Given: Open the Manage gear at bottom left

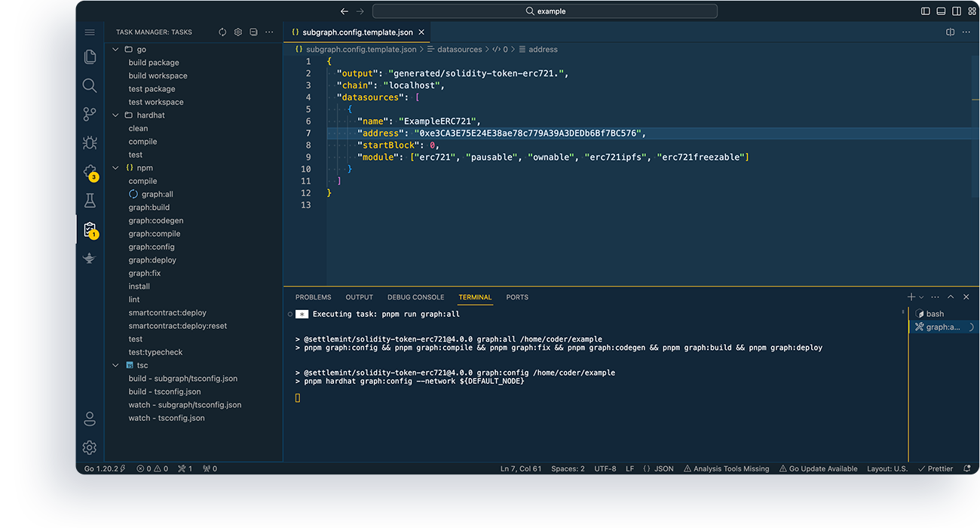Looking at the screenshot, I should (90, 447).
